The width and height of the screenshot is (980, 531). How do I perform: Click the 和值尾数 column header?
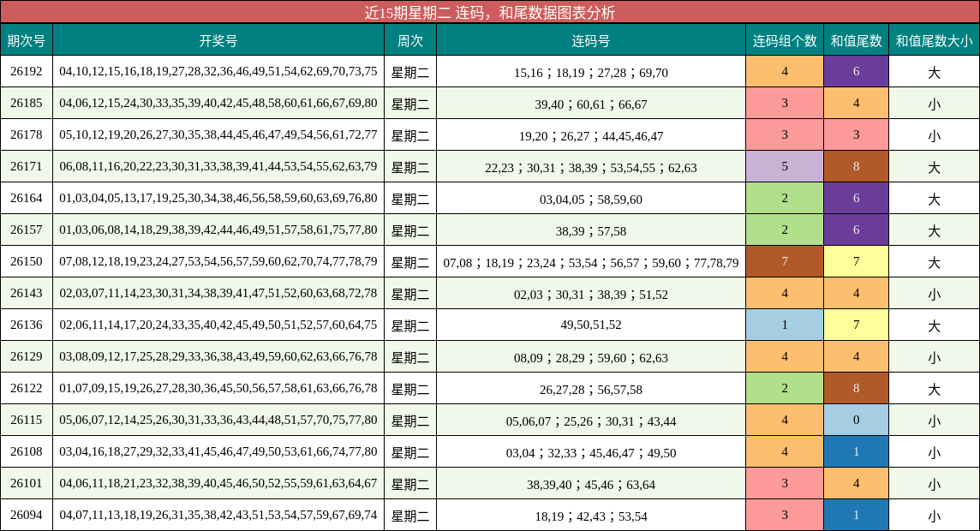856,40
